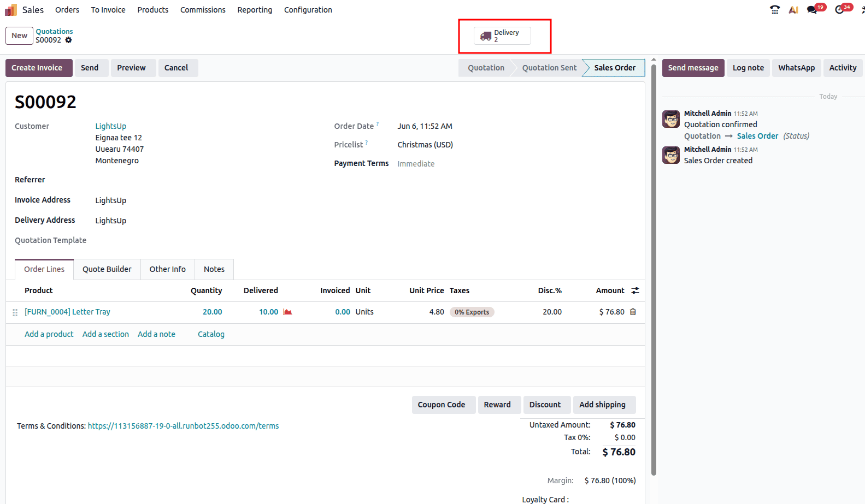Open the forecast chart icon beside Delivered 10.00

click(287, 312)
